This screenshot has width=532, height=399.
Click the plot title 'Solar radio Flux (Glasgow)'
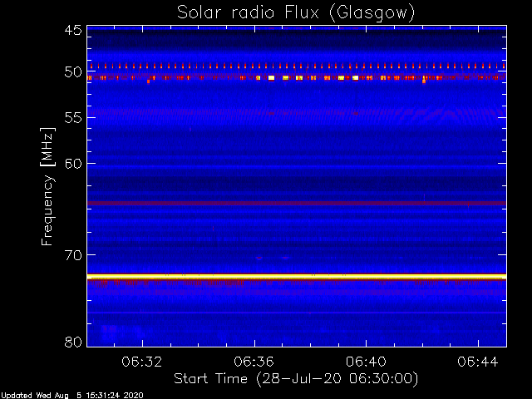tap(296, 13)
